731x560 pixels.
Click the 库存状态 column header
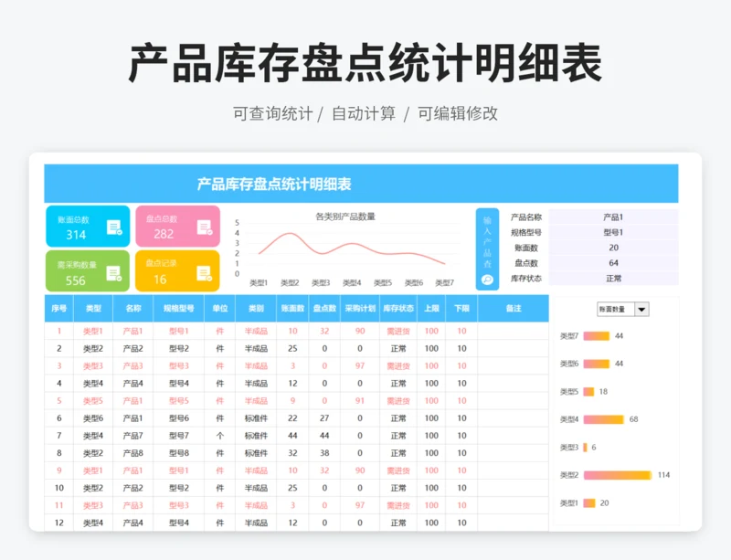coord(398,309)
